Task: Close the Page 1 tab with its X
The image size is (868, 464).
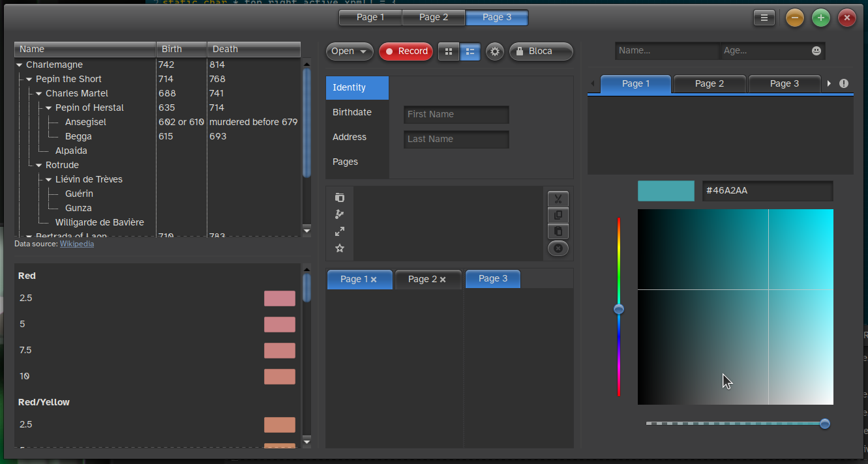Action: [374, 280]
